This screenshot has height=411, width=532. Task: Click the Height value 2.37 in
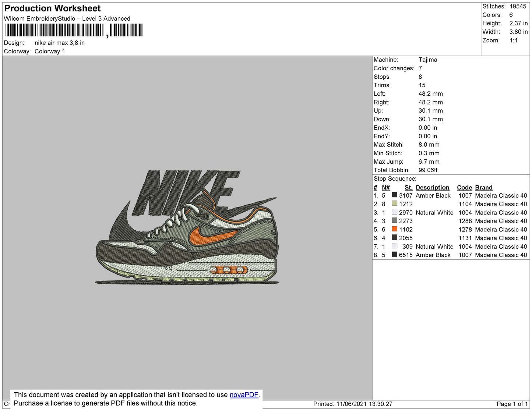(x=518, y=23)
